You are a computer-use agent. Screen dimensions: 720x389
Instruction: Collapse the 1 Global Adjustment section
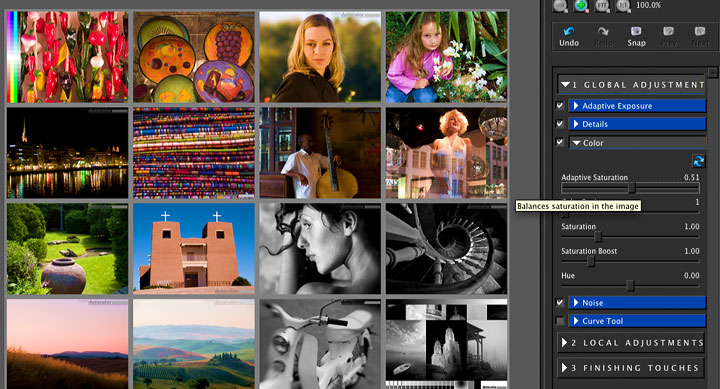[631, 85]
